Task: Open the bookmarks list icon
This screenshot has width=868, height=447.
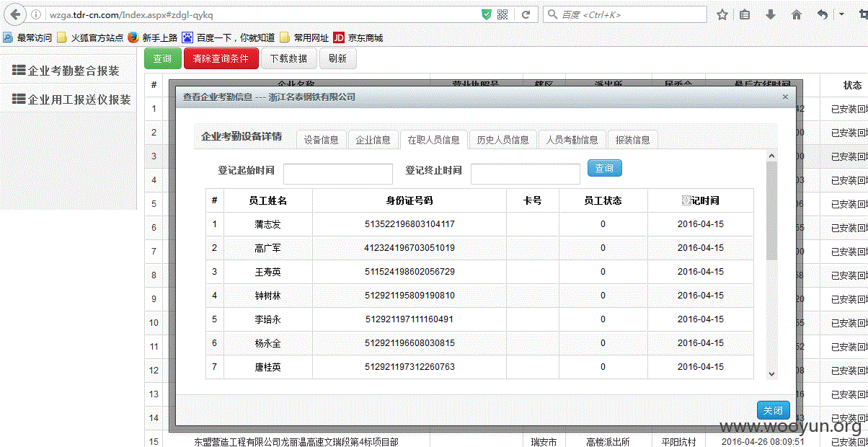Action: point(745,14)
